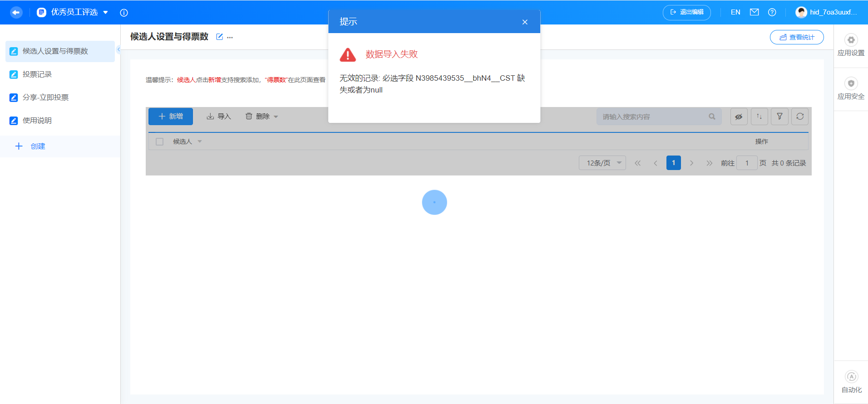Open 应用设置 in the right panel
The width and height of the screenshot is (868, 404).
[851, 45]
